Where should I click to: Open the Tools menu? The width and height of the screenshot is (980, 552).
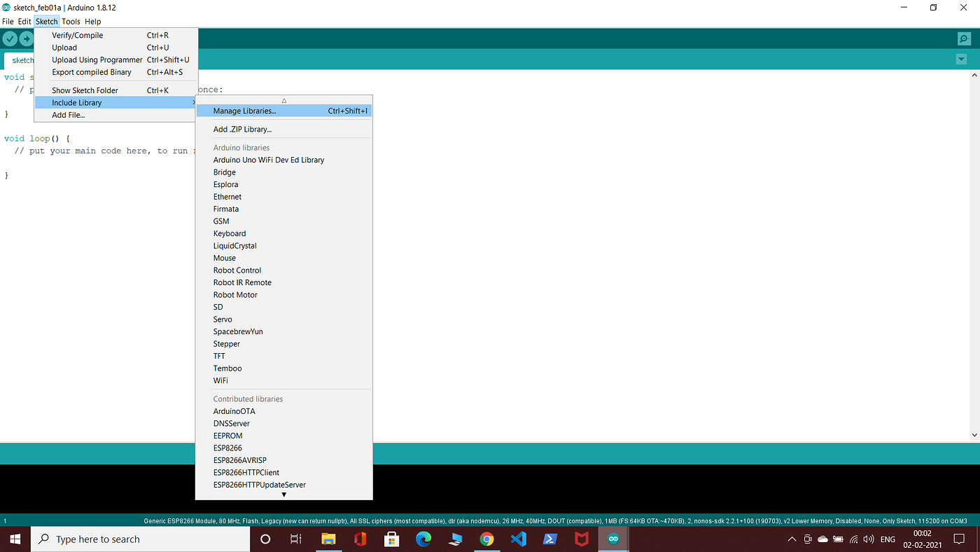71,22
